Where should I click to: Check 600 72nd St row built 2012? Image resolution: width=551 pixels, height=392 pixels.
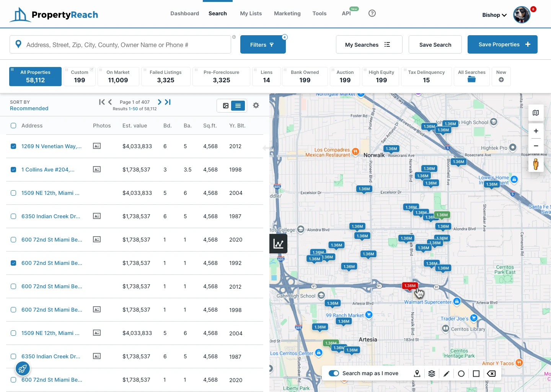tap(13, 286)
